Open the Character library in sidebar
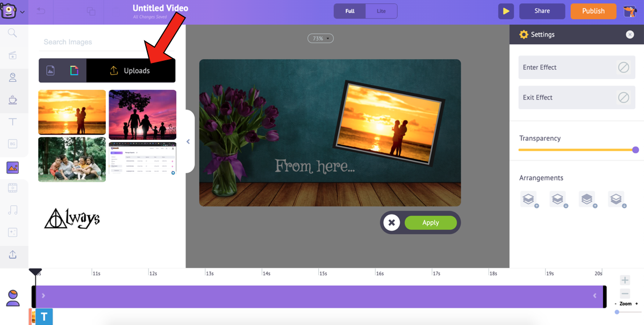This screenshot has width=644, height=325. click(12, 77)
